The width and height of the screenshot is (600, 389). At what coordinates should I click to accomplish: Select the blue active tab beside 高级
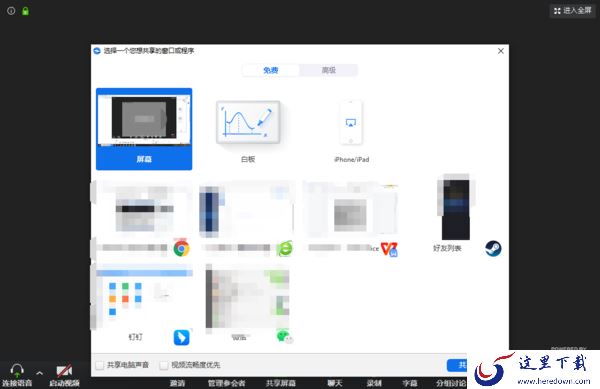pos(271,70)
